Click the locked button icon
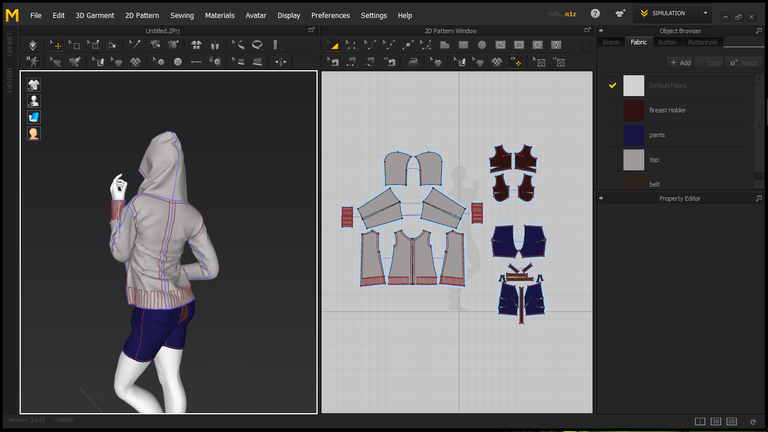 [215, 62]
